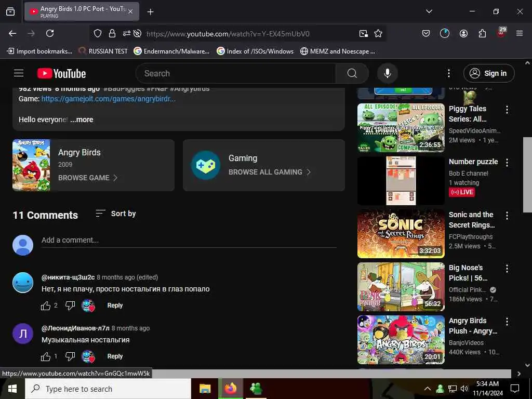Browse the Angry Birds game card
Screen dimensions: 532x399
[94, 165]
